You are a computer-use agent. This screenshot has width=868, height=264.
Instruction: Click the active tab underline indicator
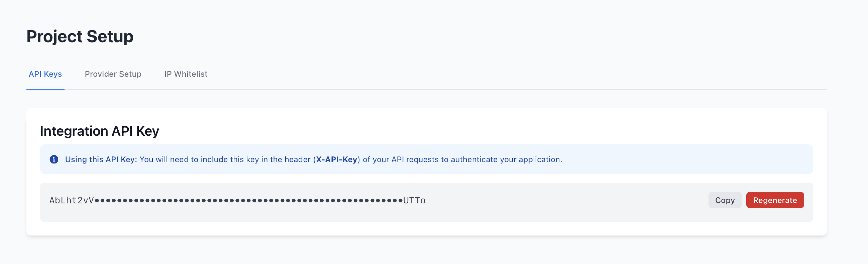(45, 89)
